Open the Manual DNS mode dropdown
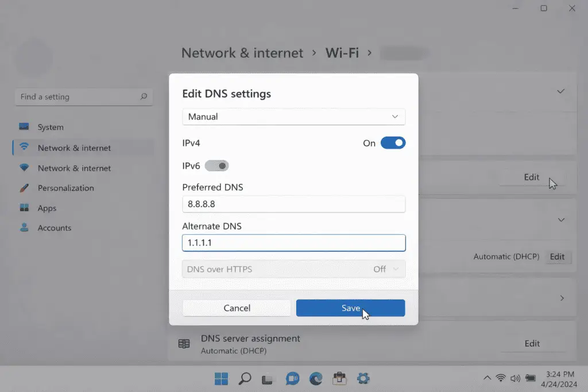This screenshot has height=392, width=588. [293, 117]
